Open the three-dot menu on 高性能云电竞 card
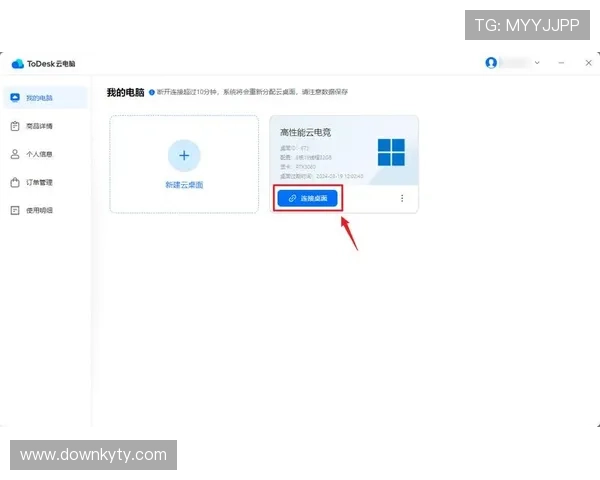 [402, 198]
